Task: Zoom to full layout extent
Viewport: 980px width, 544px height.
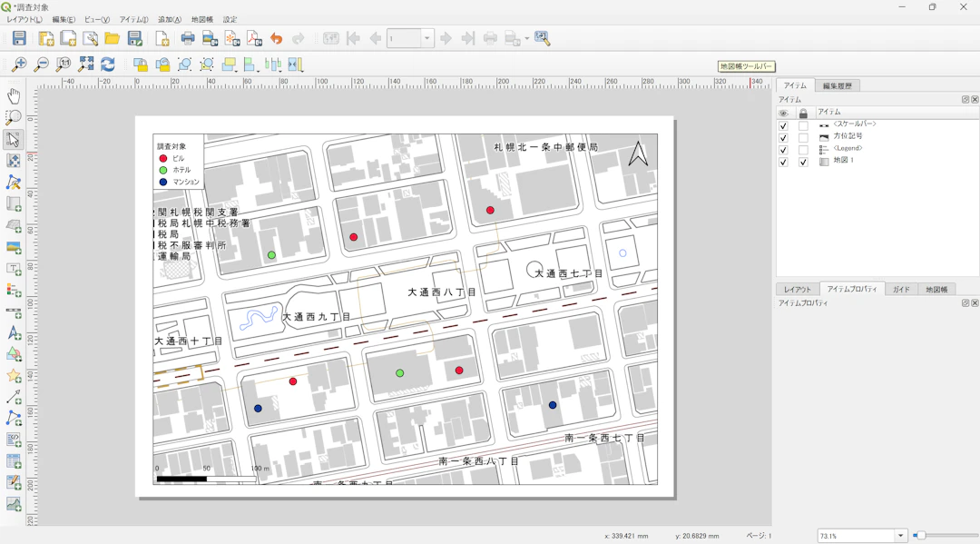Action: [85, 64]
